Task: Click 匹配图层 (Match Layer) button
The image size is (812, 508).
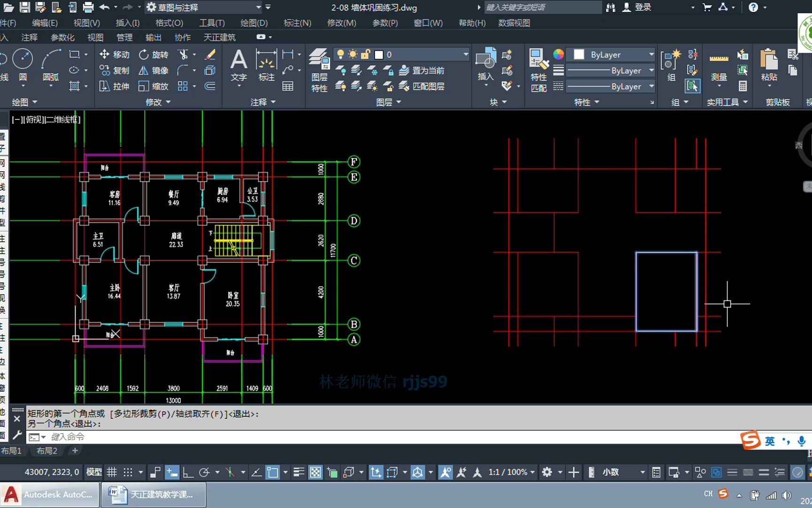Action: tap(422, 87)
